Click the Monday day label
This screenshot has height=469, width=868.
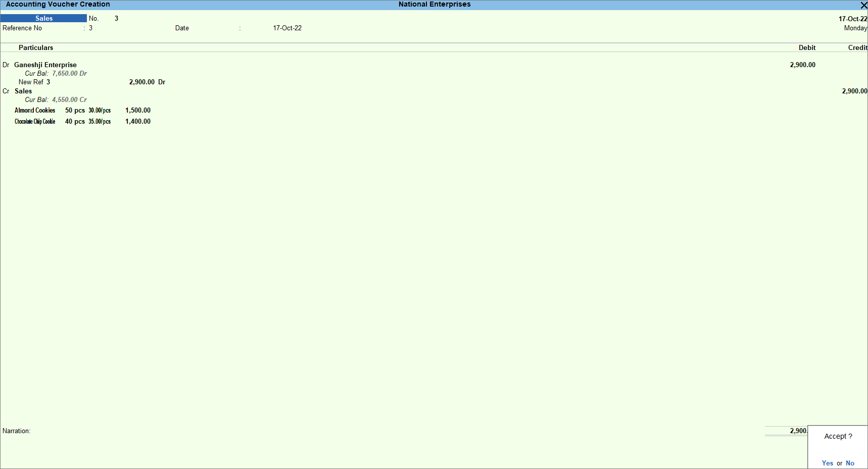coord(855,28)
